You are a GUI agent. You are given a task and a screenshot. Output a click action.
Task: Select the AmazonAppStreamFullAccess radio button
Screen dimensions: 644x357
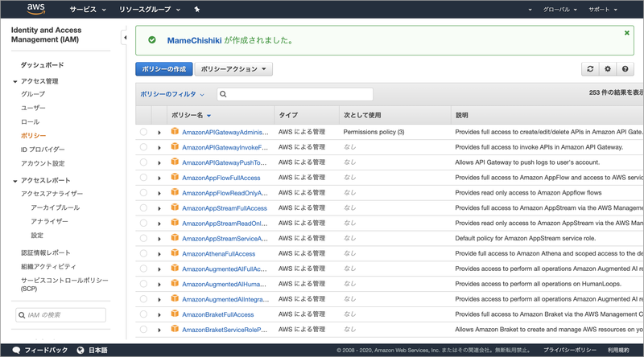coord(143,207)
